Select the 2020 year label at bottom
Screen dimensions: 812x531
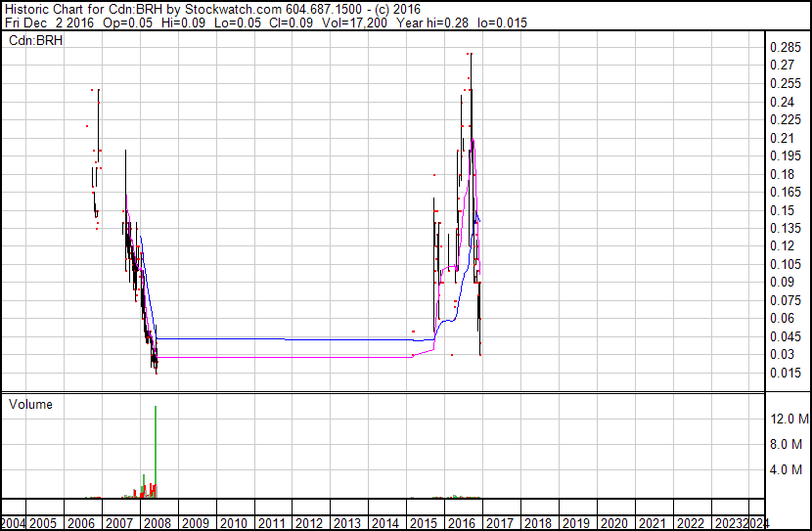tap(613, 523)
